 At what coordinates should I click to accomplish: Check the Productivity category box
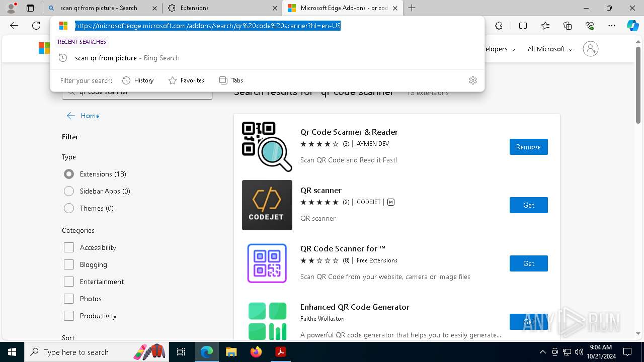[x=69, y=316]
